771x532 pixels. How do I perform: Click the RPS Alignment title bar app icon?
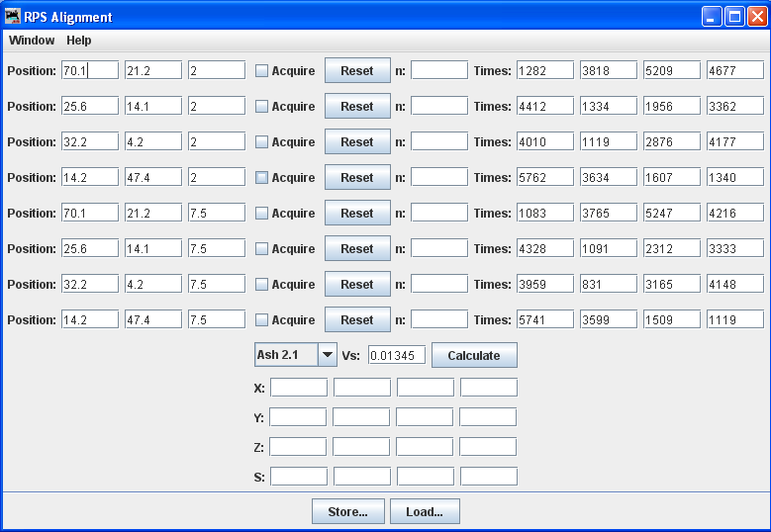click(14, 16)
